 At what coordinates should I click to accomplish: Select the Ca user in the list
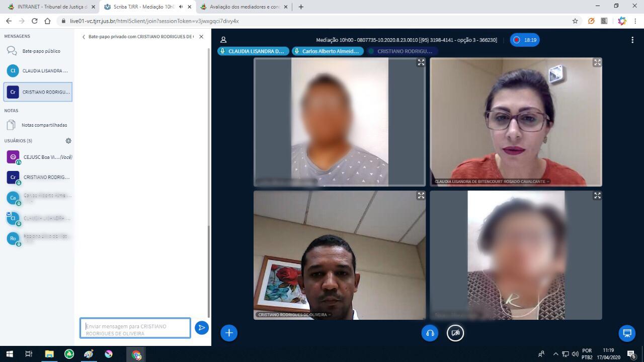coord(39,198)
